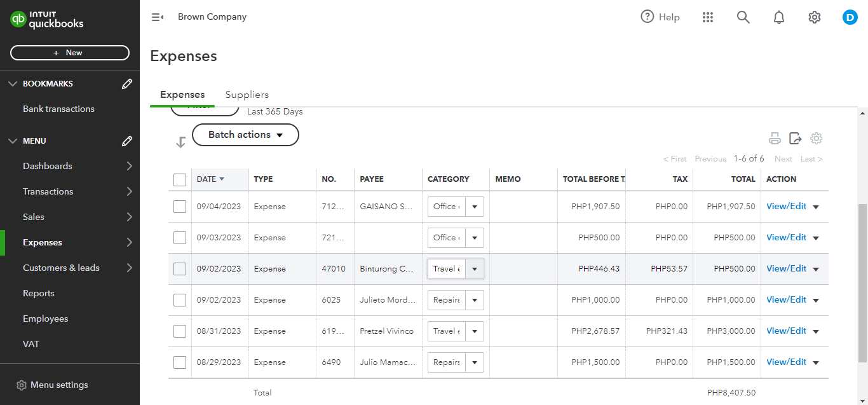Open the Batch actions dropdown
Screen dimensions: 868x405
pyautogui.click(x=245, y=135)
